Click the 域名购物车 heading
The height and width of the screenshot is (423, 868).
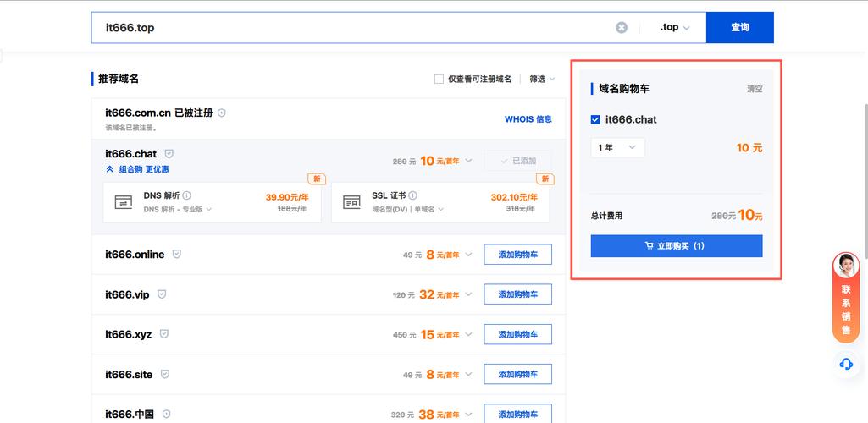[x=624, y=89]
